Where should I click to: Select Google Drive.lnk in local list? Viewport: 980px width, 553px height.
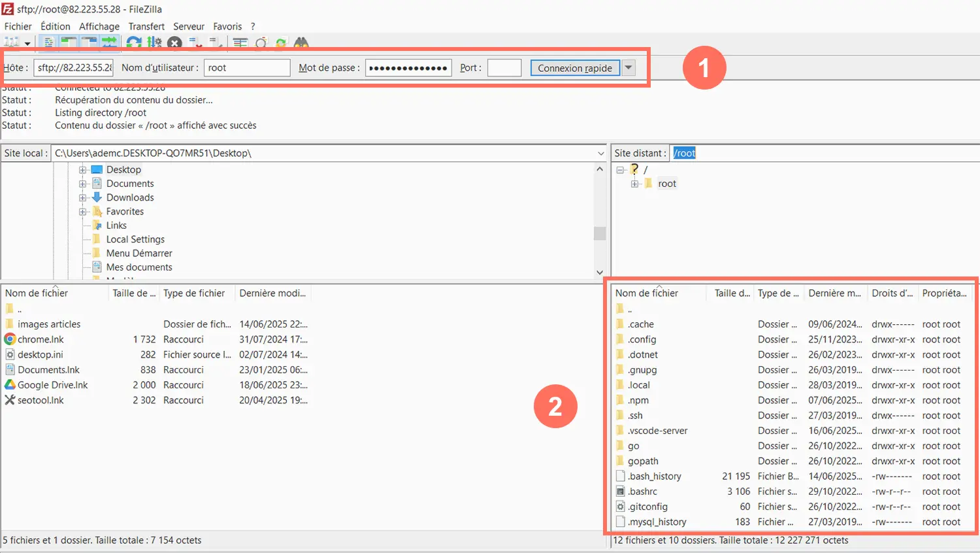52,385
